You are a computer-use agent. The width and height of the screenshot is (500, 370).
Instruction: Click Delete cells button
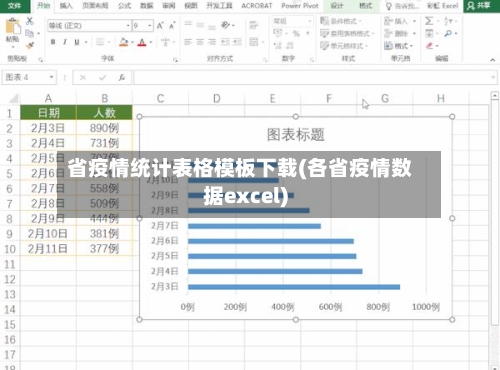pyautogui.click(x=400, y=33)
